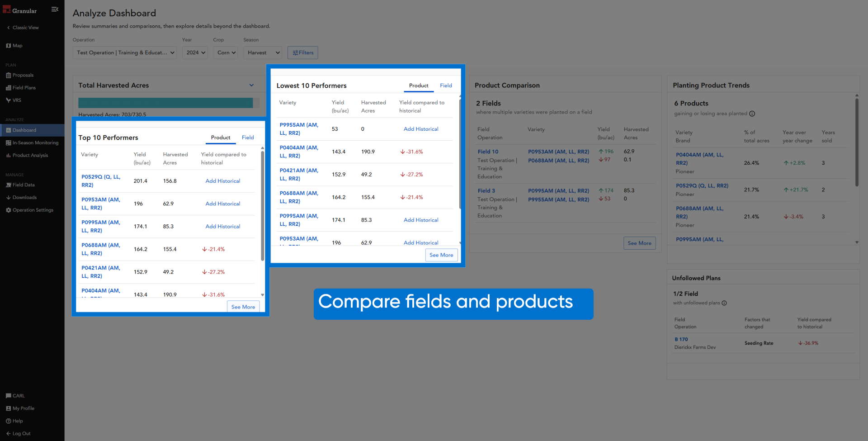Click See More in Lowest 10 Performers
The image size is (868, 441).
441,255
